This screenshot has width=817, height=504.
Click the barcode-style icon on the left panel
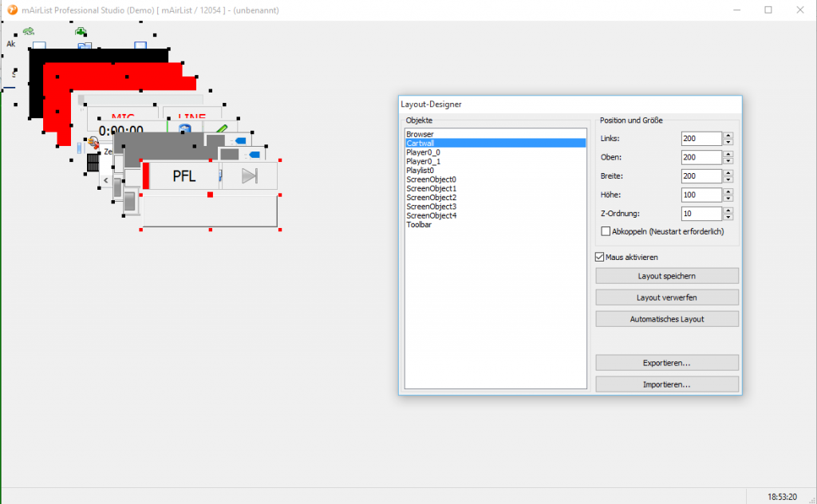(x=92, y=163)
